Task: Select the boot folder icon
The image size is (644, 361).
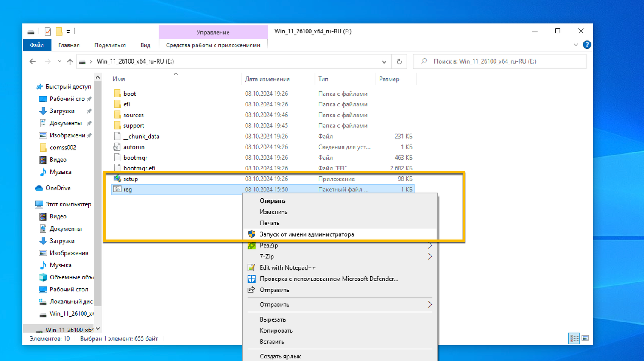Action: (117, 94)
